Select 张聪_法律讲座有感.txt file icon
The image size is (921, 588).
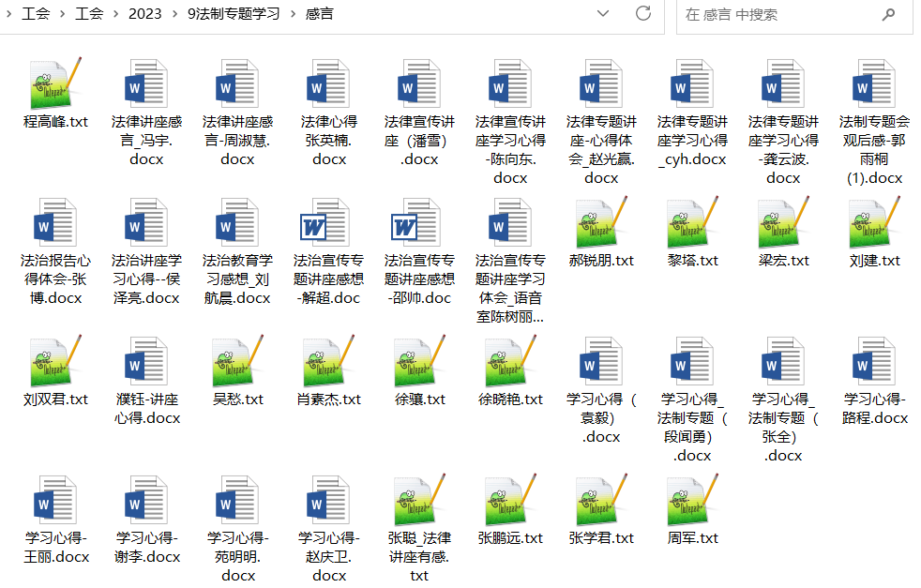(x=419, y=501)
